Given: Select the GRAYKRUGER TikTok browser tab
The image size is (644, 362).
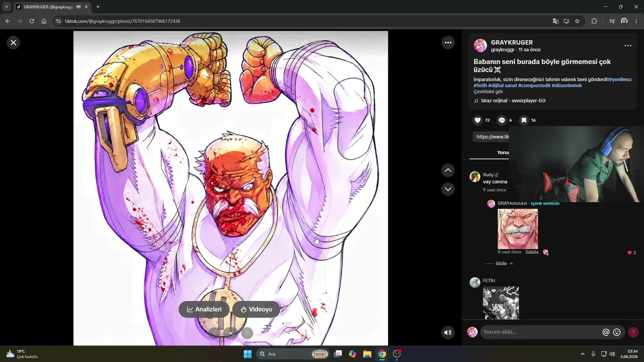Looking at the screenshot, I should pos(52,7).
